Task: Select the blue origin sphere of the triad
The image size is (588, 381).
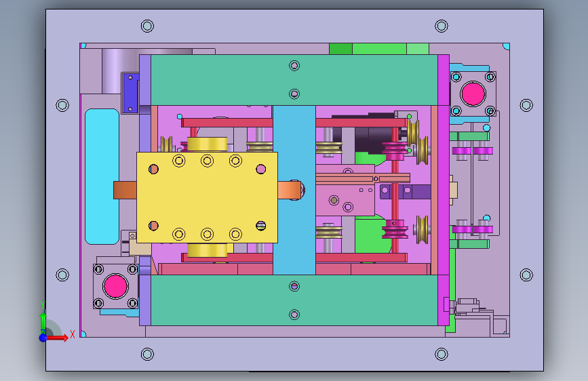Action: 43,338
